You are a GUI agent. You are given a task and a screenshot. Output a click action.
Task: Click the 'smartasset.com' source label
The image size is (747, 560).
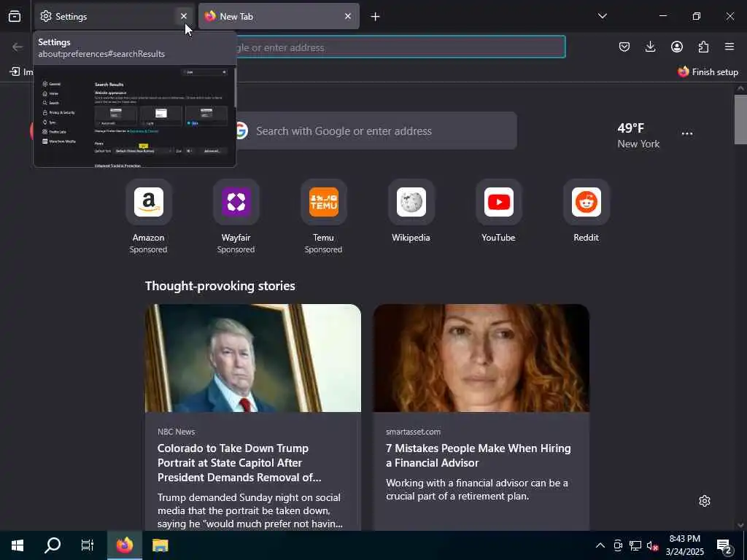click(x=413, y=432)
